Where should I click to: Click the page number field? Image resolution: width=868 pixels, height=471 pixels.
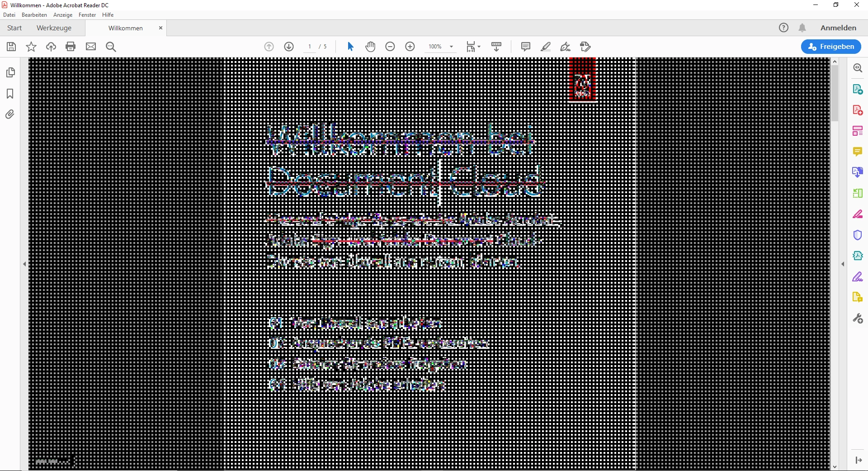(310, 47)
